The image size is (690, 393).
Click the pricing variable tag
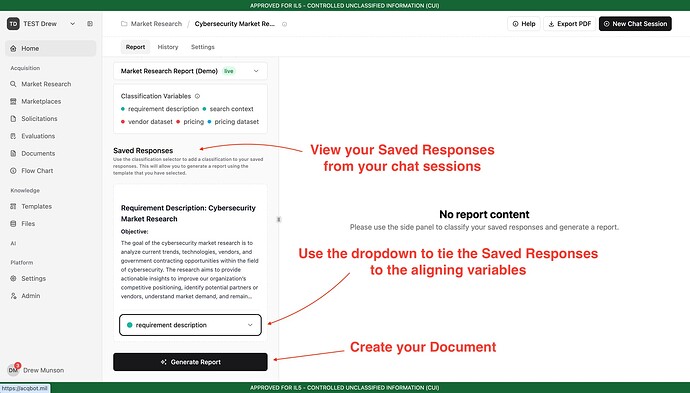[x=190, y=121]
